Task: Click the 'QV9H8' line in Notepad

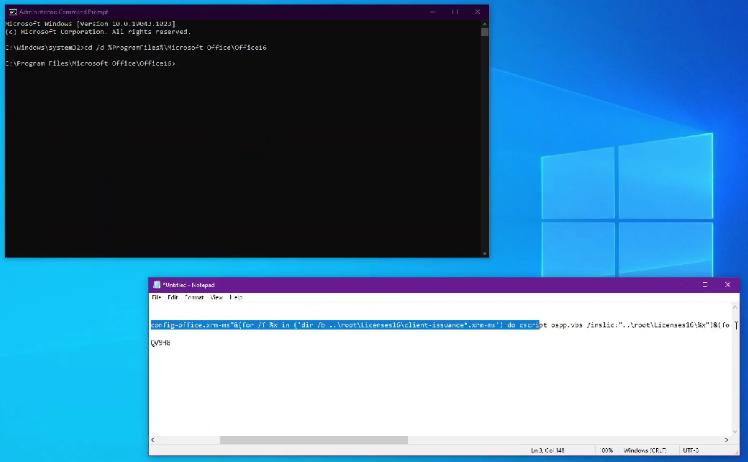Action: tap(160, 343)
